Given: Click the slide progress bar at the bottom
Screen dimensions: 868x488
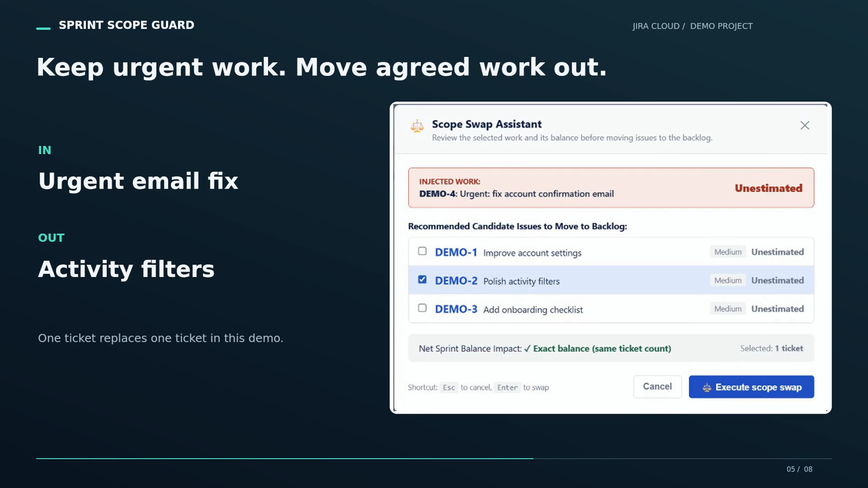Looking at the screenshot, I should coord(433,459).
